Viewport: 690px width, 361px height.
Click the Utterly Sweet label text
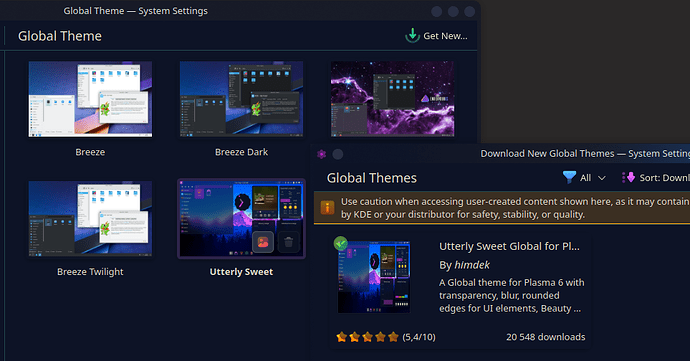(x=241, y=272)
